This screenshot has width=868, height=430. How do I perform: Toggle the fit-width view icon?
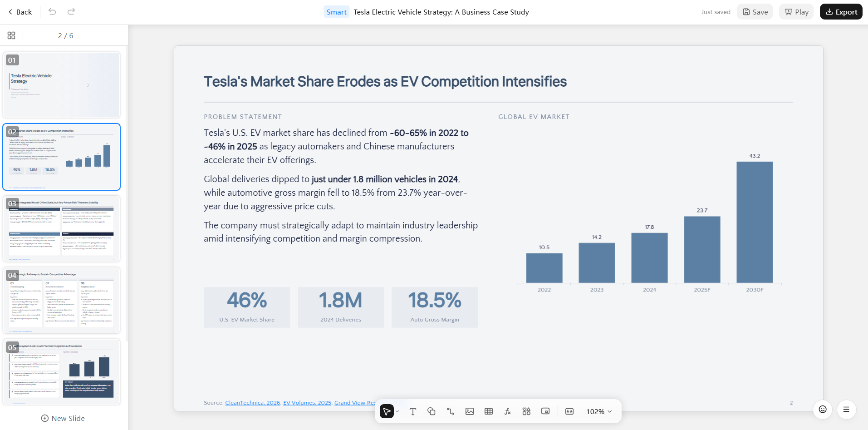569,411
